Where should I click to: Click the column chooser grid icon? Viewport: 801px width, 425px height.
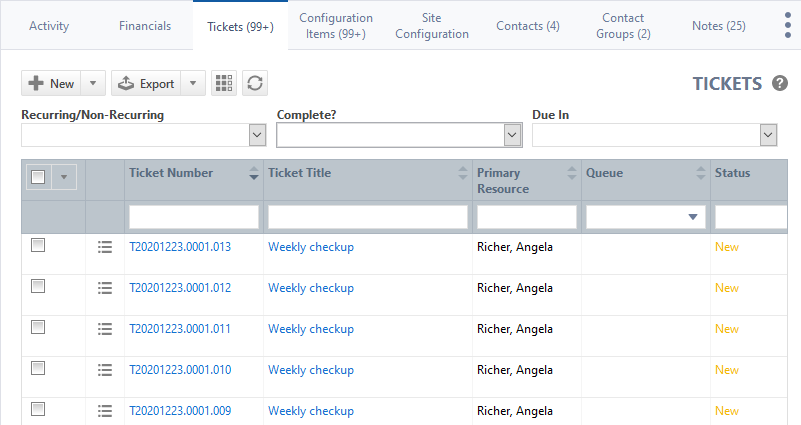tap(224, 83)
